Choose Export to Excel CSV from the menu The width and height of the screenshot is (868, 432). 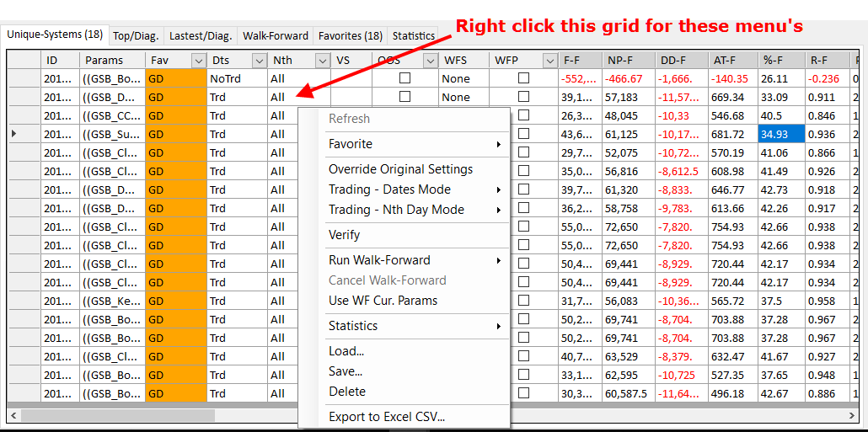387,417
